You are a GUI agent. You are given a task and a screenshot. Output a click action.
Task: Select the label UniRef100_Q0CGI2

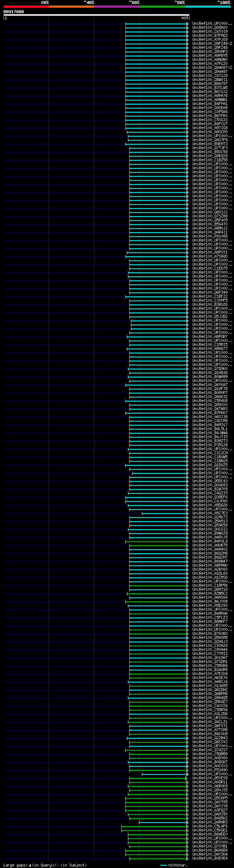pyautogui.click(x=210, y=529)
